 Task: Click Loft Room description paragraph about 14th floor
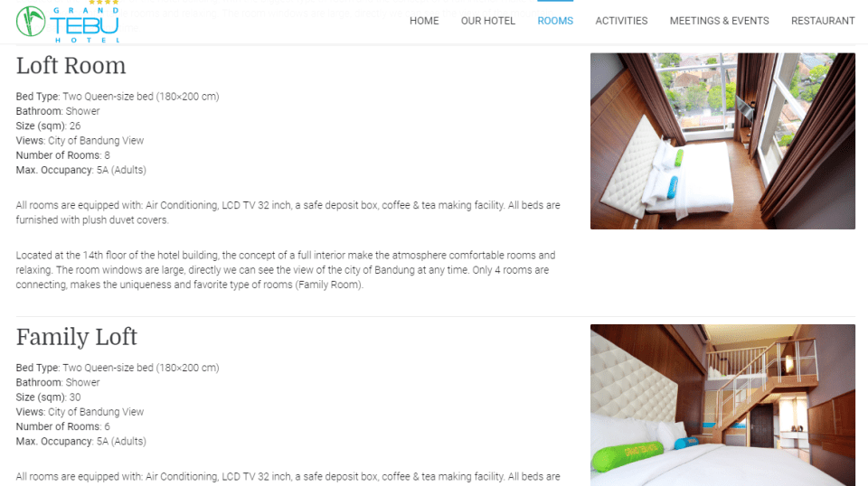tap(286, 270)
